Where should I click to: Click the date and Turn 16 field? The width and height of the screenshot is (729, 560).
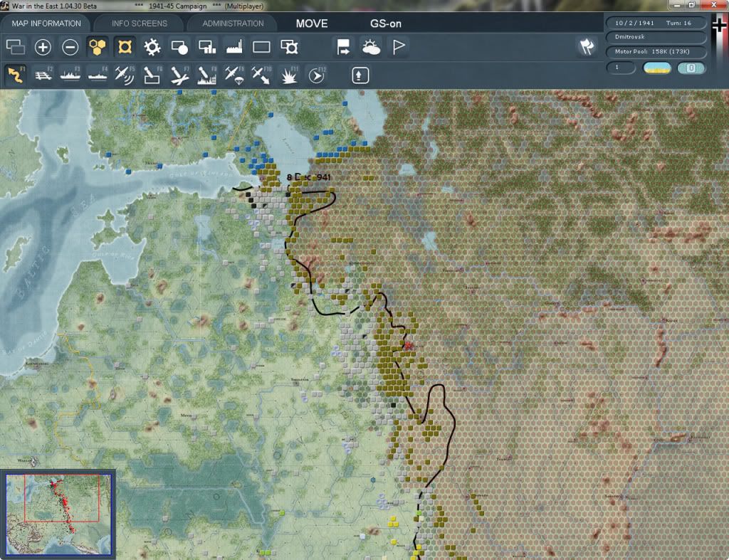pyautogui.click(x=655, y=23)
